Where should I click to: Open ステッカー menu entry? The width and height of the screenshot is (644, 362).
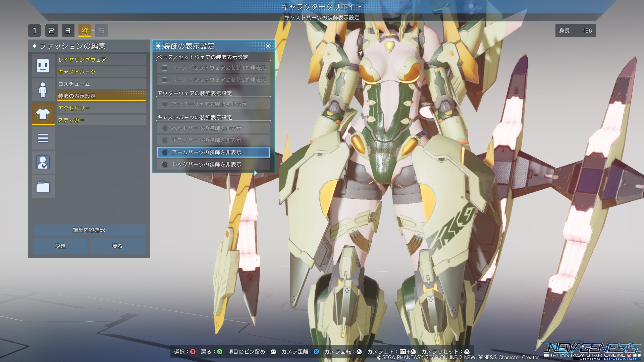(101, 120)
